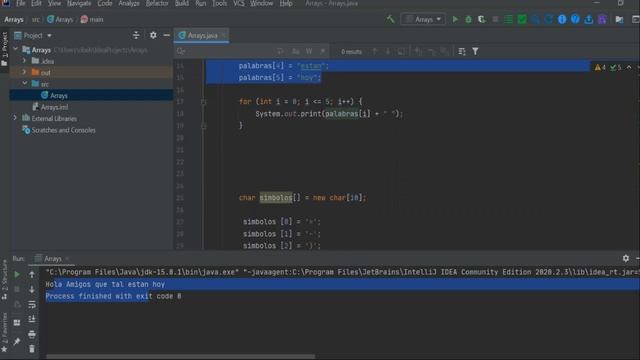Toggle soft-wrap in Run console

tap(32, 304)
